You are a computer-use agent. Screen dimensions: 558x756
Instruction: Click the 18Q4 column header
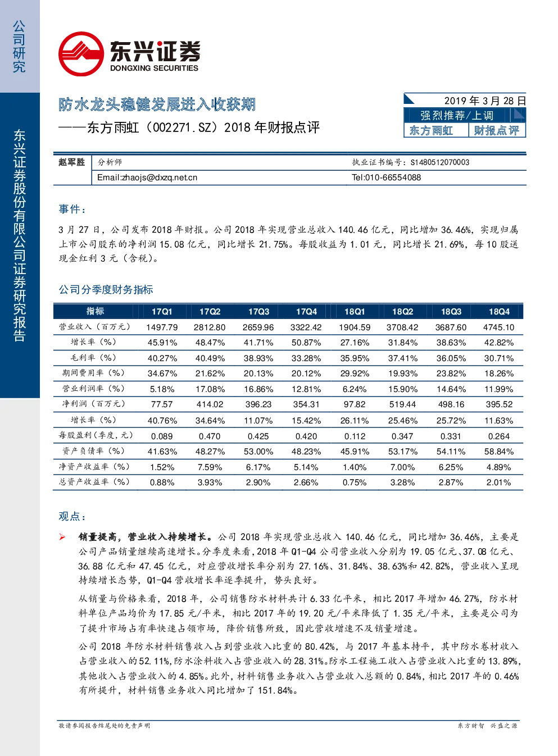click(499, 312)
